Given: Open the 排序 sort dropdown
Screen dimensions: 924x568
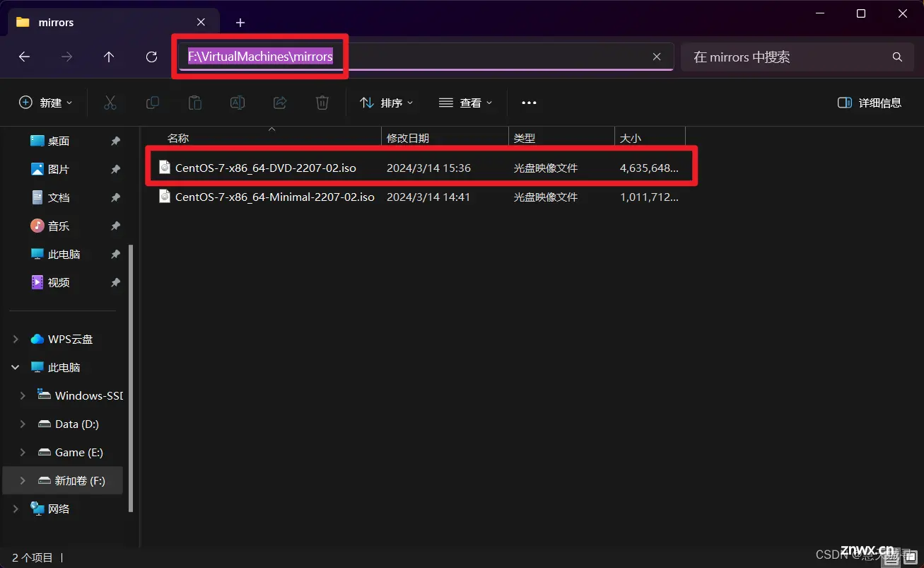Looking at the screenshot, I should click(x=386, y=103).
